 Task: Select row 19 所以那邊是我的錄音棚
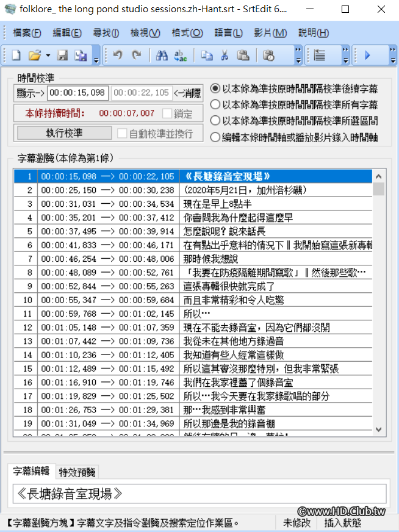point(193,424)
